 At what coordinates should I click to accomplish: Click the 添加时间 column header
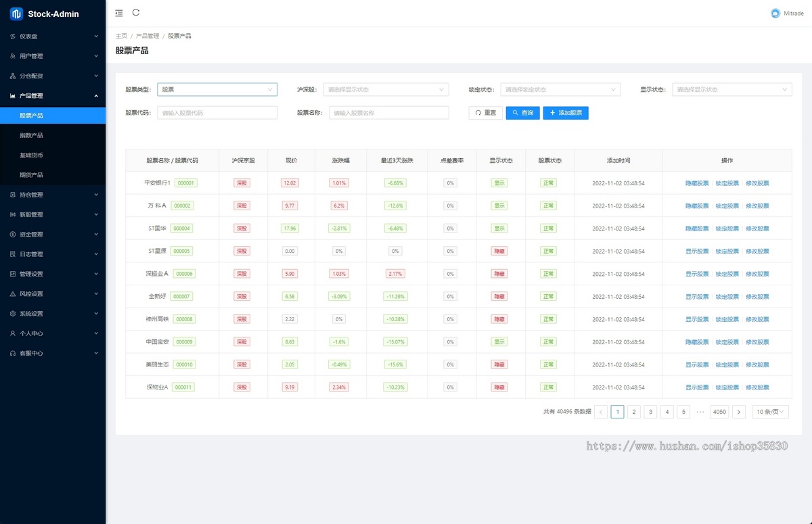pyautogui.click(x=618, y=161)
